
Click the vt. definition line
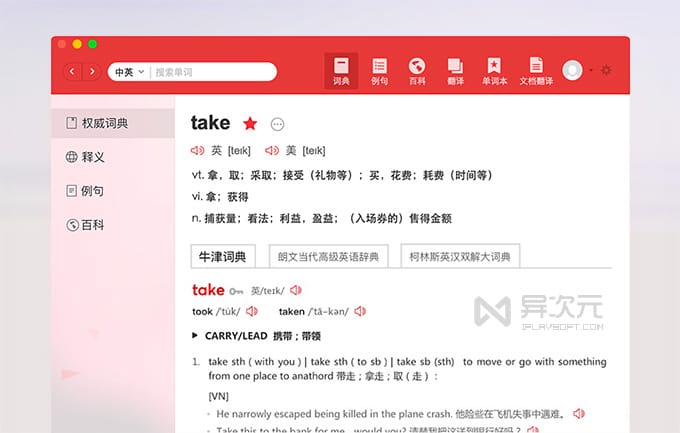[342, 175]
